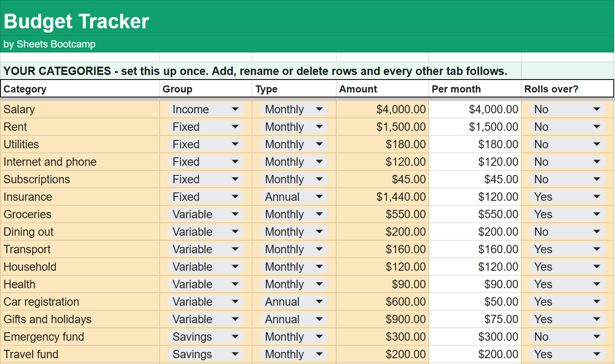Open Savings Group dropdown for Emergency fund

206,337
